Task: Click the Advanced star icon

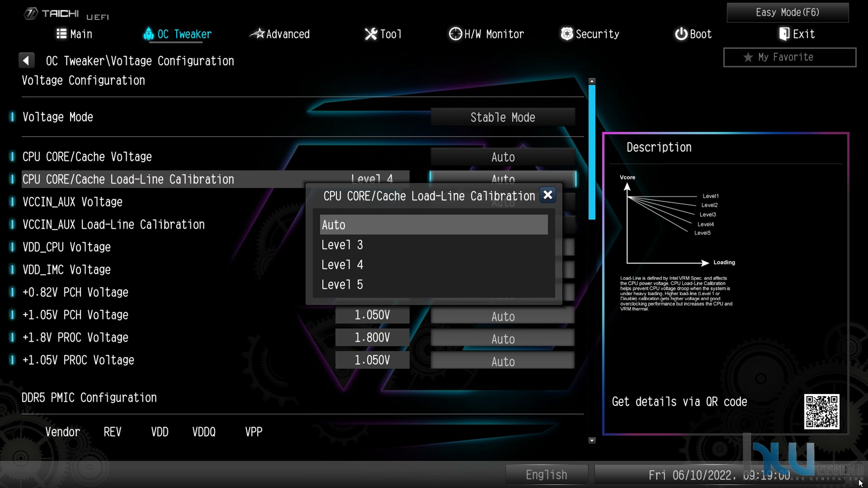Action: click(x=257, y=33)
